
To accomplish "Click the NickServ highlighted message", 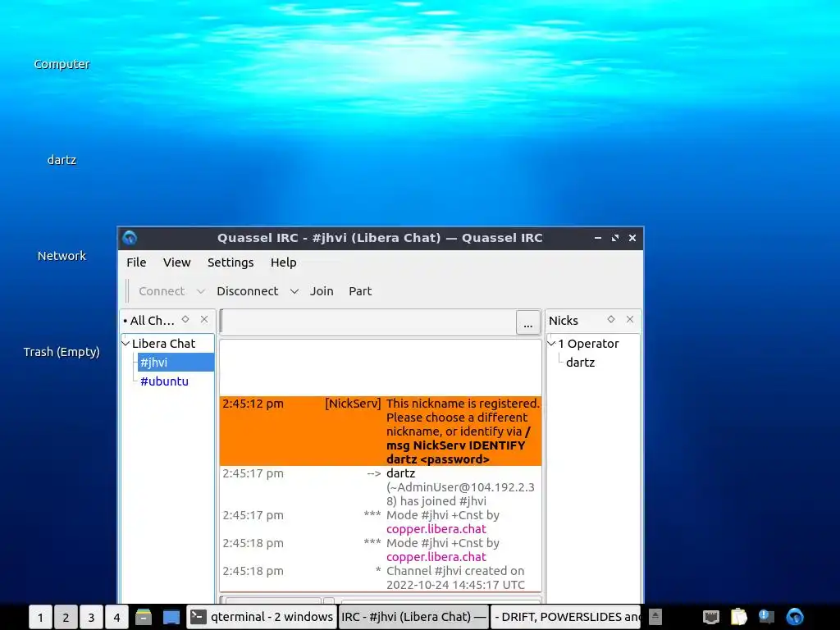I will (x=381, y=431).
